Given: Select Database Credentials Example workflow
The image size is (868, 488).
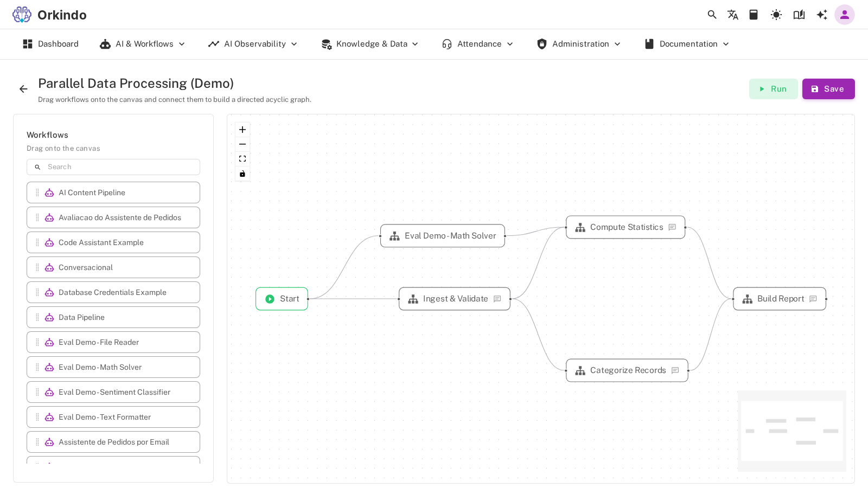Looking at the screenshot, I should [113, 292].
